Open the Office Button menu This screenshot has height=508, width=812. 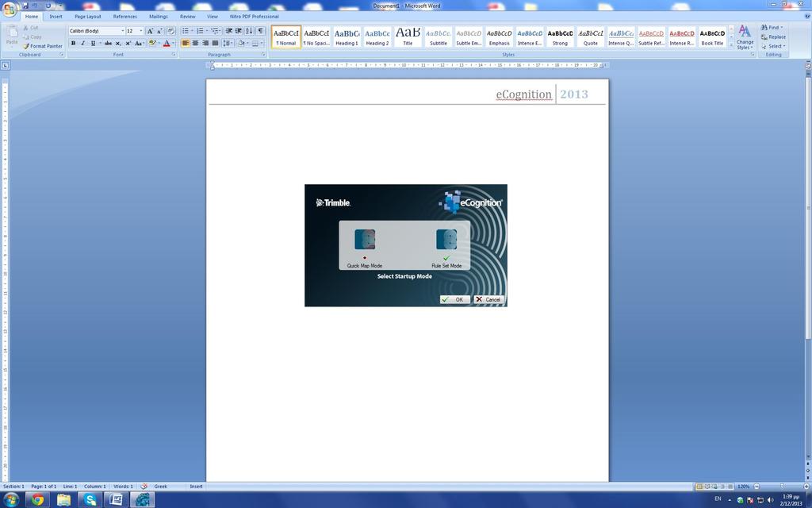[9, 9]
